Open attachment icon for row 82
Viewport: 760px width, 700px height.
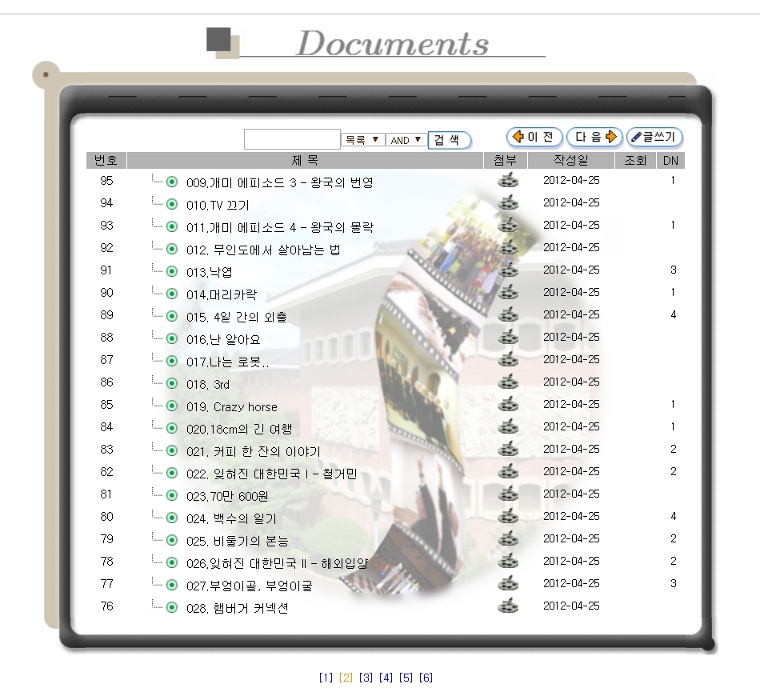[x=508, y=471]
